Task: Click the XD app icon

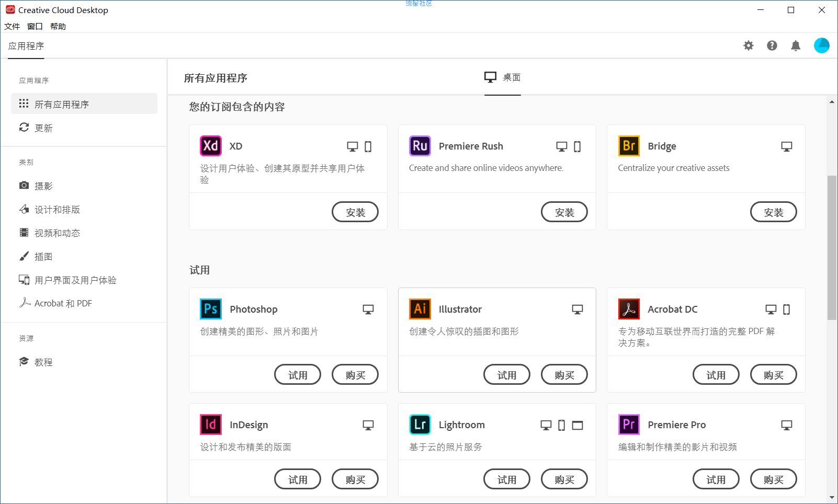Action: (x=211, y=146)
